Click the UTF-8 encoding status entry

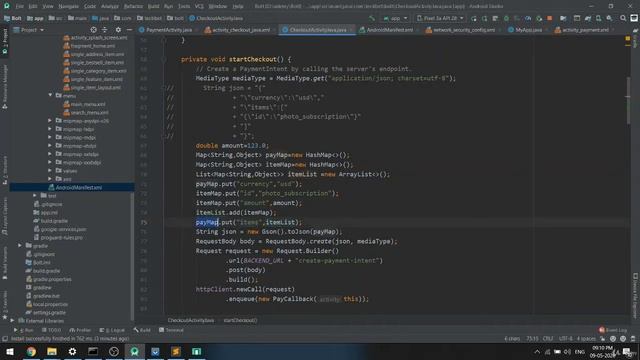[x=565, y=339]
